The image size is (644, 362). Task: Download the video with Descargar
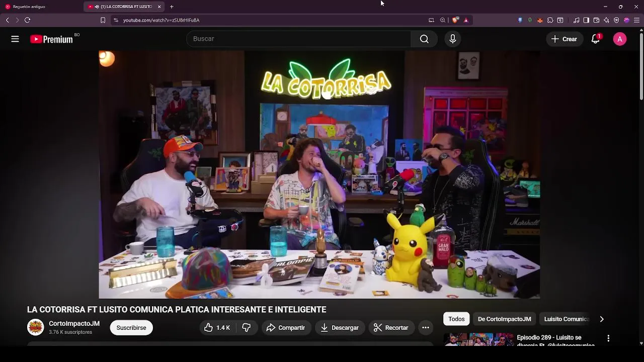point(340,328)
